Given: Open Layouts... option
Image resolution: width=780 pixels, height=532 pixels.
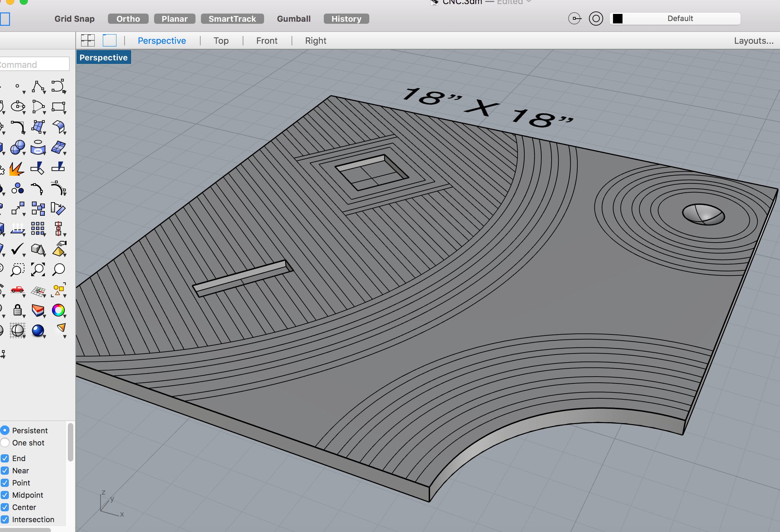Looking at the screenshot, I should pyautogui.click(x=754, y=41).
